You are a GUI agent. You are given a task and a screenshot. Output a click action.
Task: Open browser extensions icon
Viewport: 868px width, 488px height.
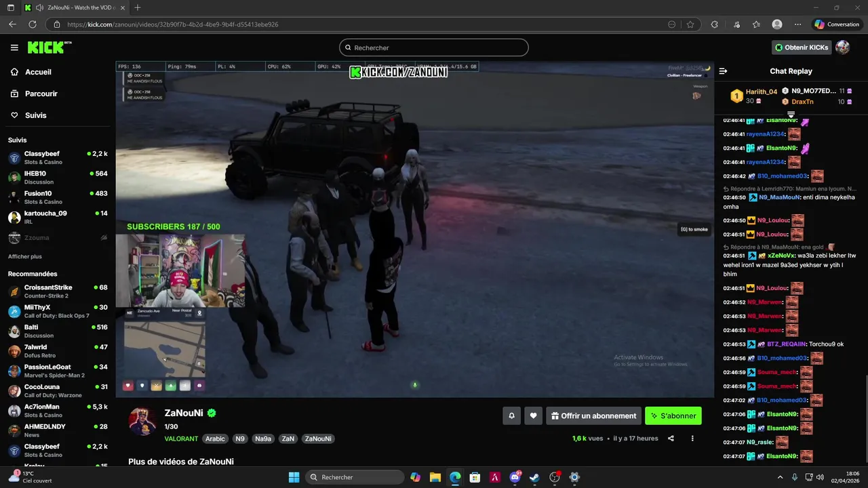click(x=714, y=24)
